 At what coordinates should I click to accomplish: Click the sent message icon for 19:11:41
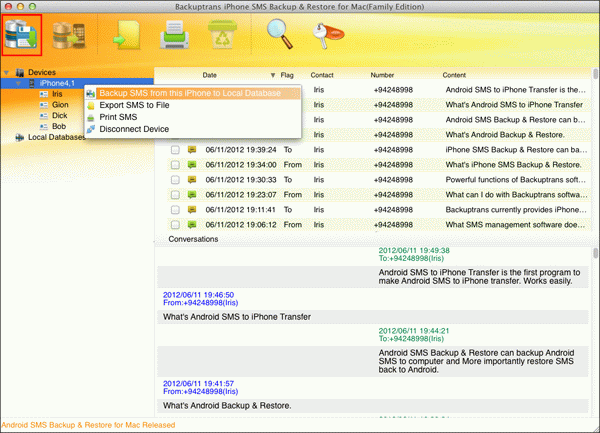click(x=192, y=210)
